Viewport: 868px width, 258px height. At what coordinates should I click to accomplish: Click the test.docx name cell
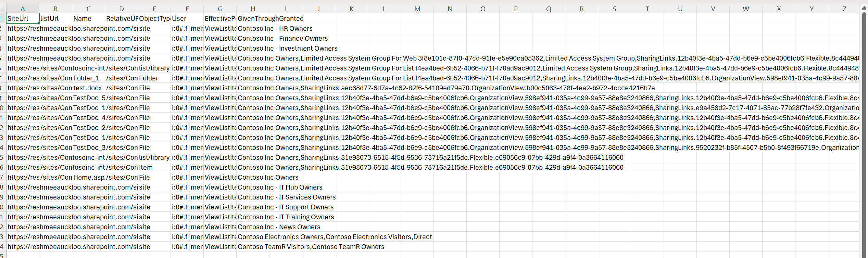click(88, 88)
